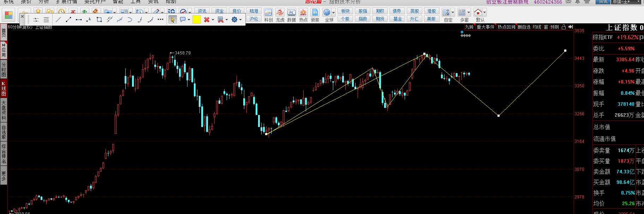
Task: Open the 分析 menu
Action: tap(44, 2)
